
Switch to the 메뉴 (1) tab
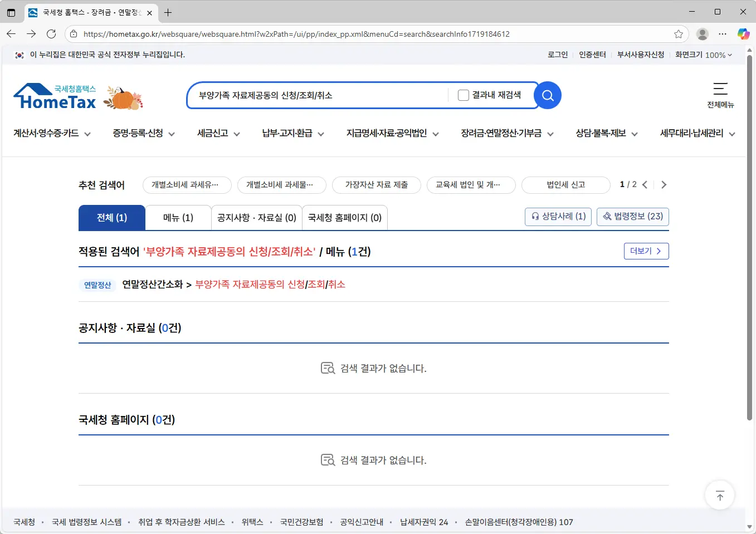[178, 217]
